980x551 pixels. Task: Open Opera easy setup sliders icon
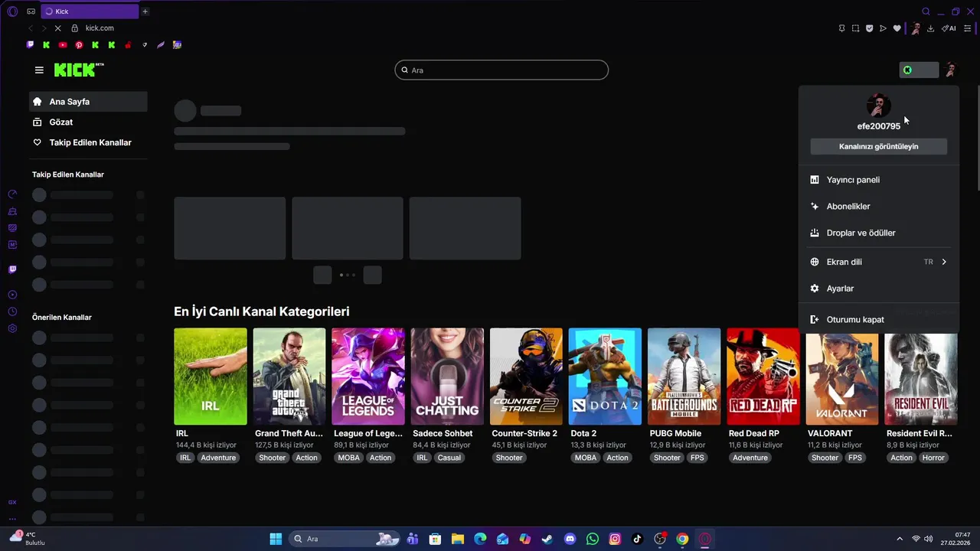pyautogui.click(x=968, y=28)
